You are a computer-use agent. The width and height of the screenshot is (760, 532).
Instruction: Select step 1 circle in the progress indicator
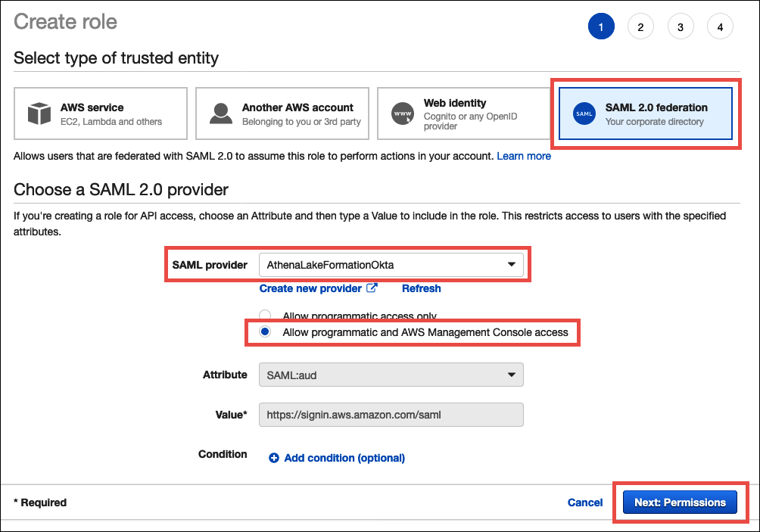(601, 26)
